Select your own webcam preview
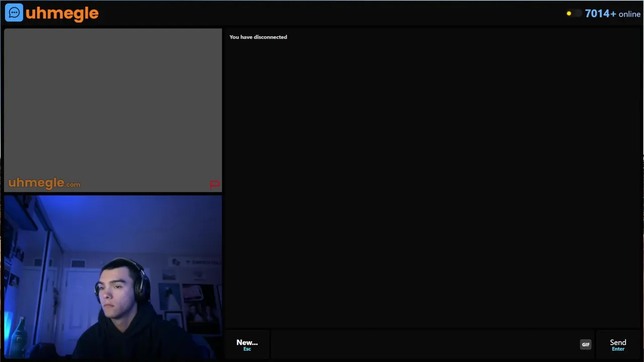Image resolution: width=644 pixels, height=362 pixels. (x=113, y=277)
